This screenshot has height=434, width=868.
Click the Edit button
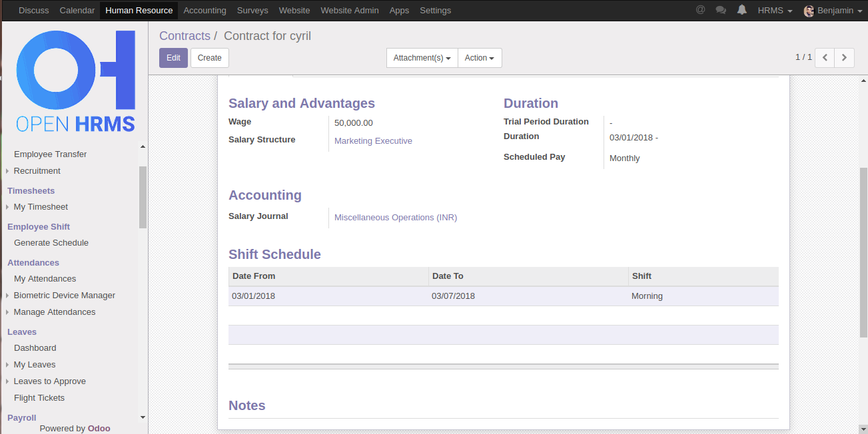click(173, 58)
